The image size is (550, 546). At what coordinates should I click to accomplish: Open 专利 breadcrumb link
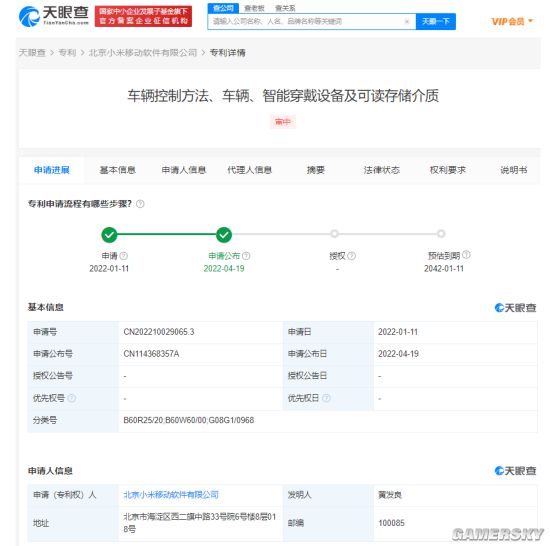coord(67,53)
